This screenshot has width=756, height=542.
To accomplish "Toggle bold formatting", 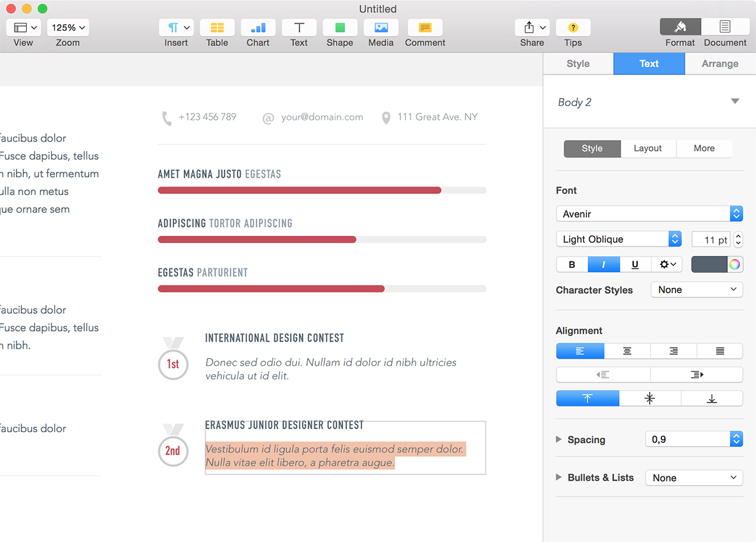I will (572, 264).
